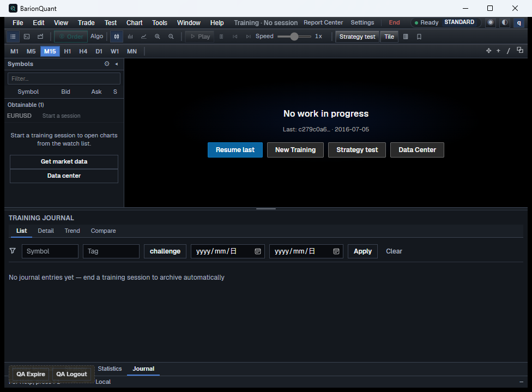
Task: Select line chart type
Action: coord(144,37)
